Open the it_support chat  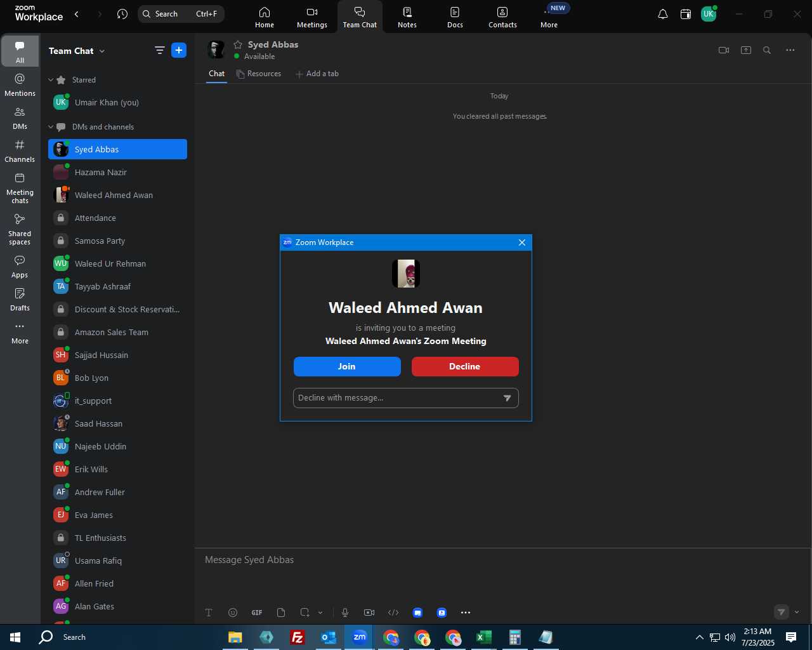click(x=118, y=401)
